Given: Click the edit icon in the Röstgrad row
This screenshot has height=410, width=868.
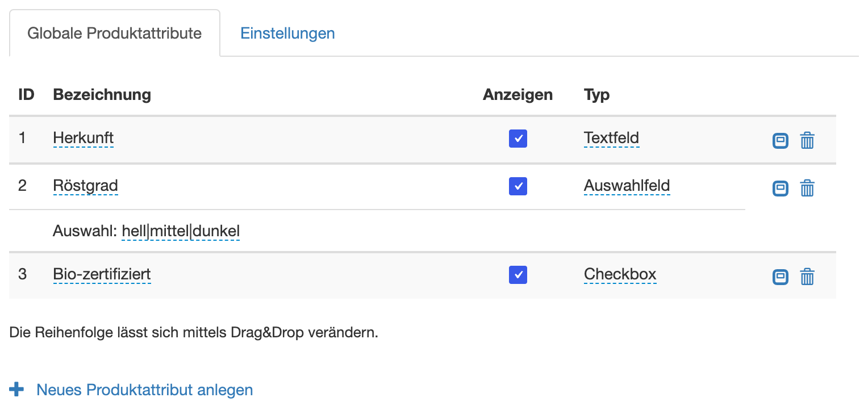Looking at the screenshot, I should [781, 188].
